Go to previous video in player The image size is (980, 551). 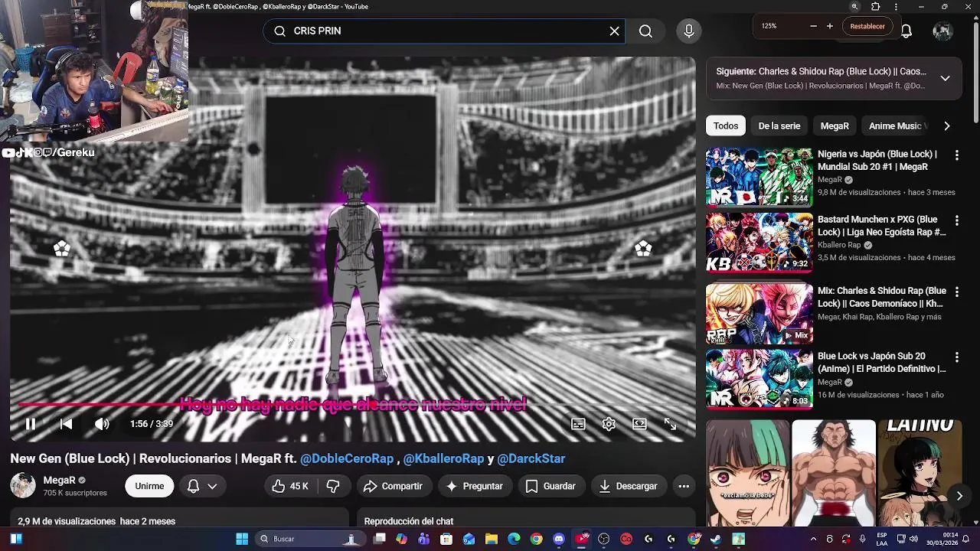click(x=66, y=424)
